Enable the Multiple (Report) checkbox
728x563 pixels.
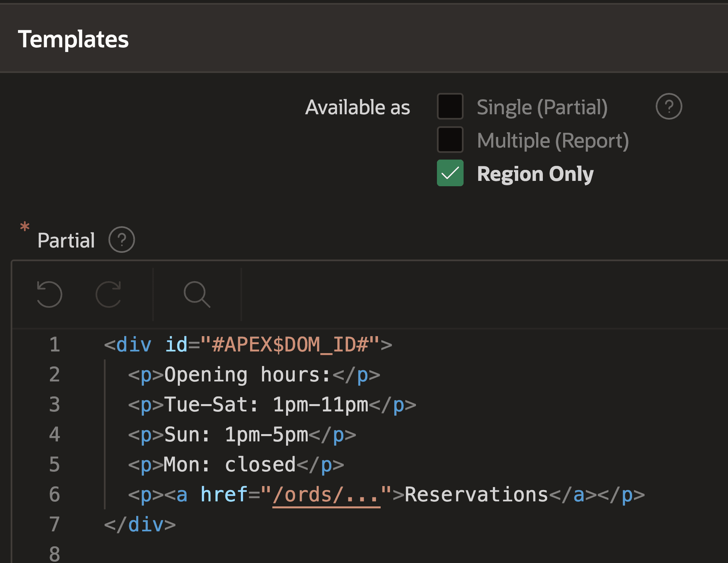[450, 140]
